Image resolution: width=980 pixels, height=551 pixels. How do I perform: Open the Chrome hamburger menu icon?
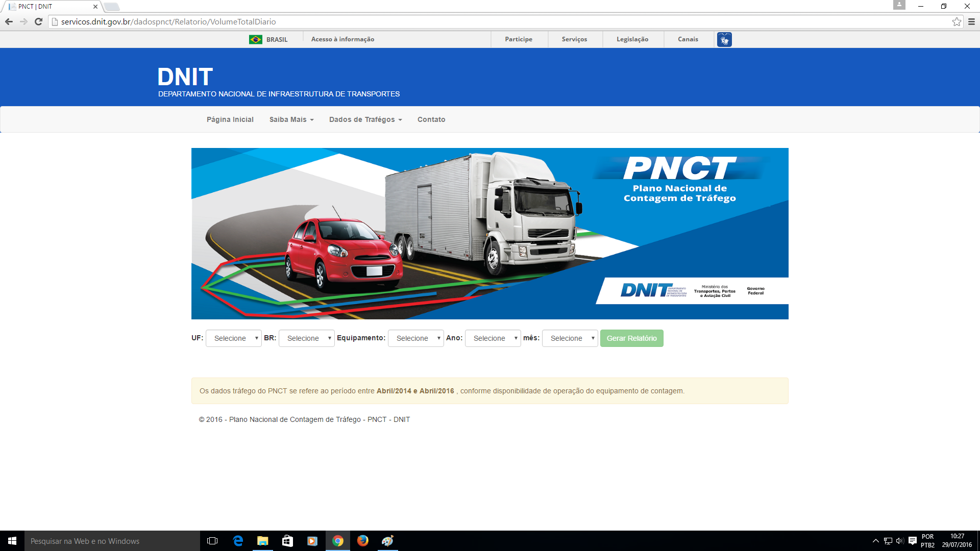point(971,21)
